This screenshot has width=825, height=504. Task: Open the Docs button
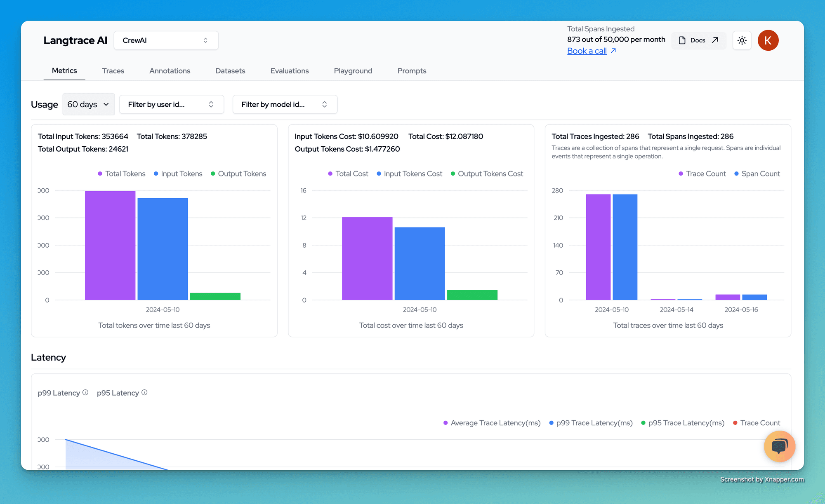pos(699,40)
